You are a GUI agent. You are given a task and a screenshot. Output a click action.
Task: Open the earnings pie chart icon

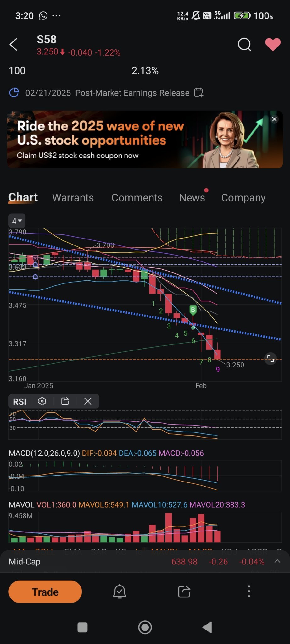tap(14, 93)
